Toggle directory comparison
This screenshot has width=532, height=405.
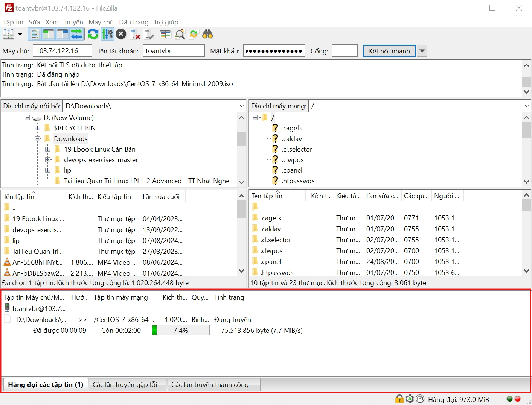point(180,34)
